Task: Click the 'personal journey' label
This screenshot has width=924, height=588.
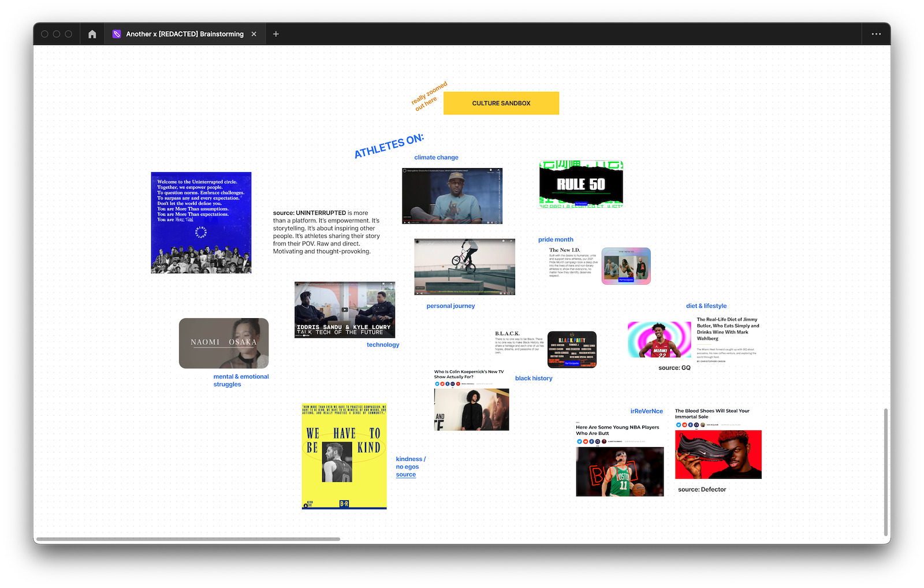Action: click(x=450, y=306)
